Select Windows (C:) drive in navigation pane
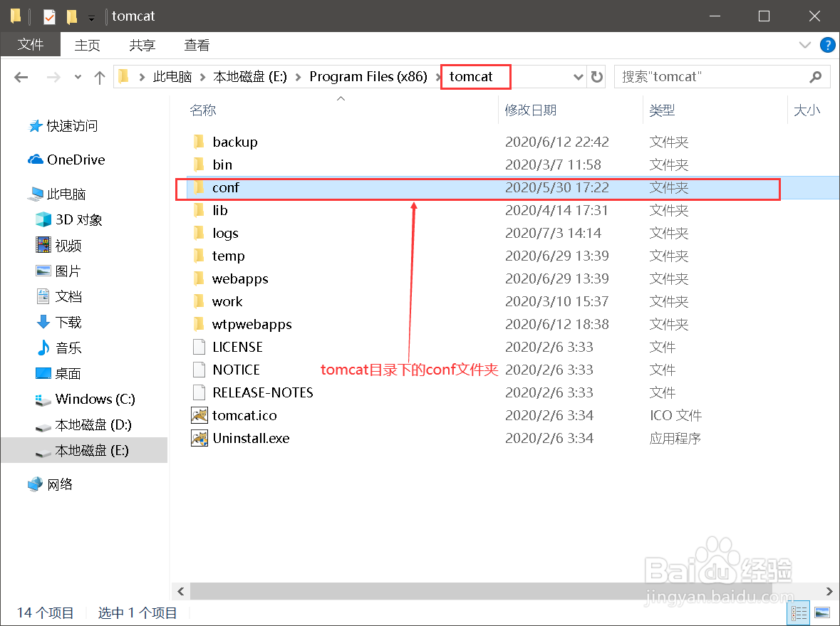Image resolution: width=840 pixels, height=626 pixels. 85,399
